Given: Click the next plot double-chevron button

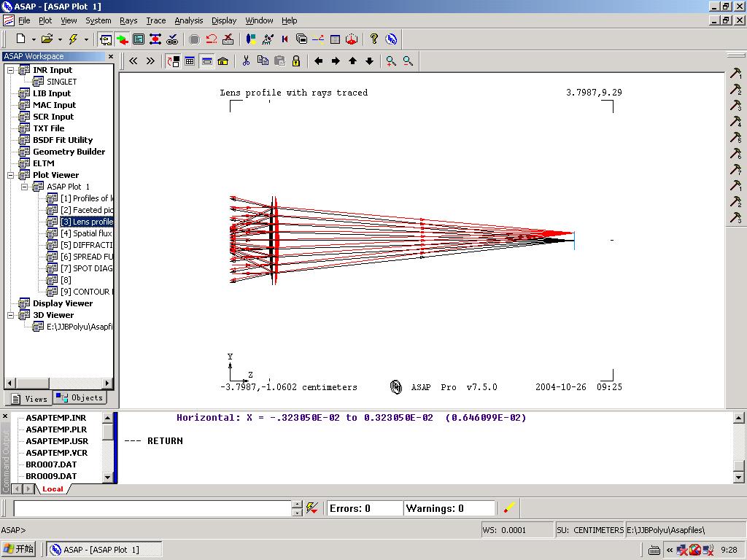Looking at the screenshot, I should tap(150, 61).
